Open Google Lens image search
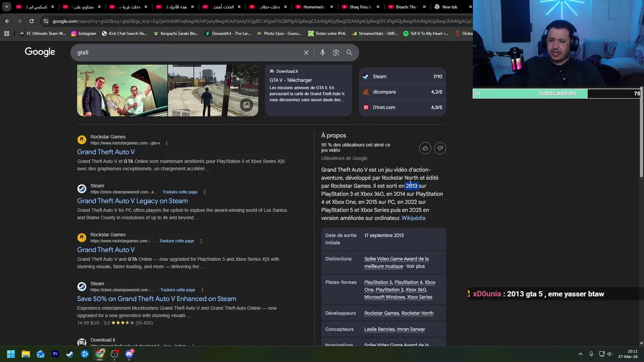 [336, 52]
